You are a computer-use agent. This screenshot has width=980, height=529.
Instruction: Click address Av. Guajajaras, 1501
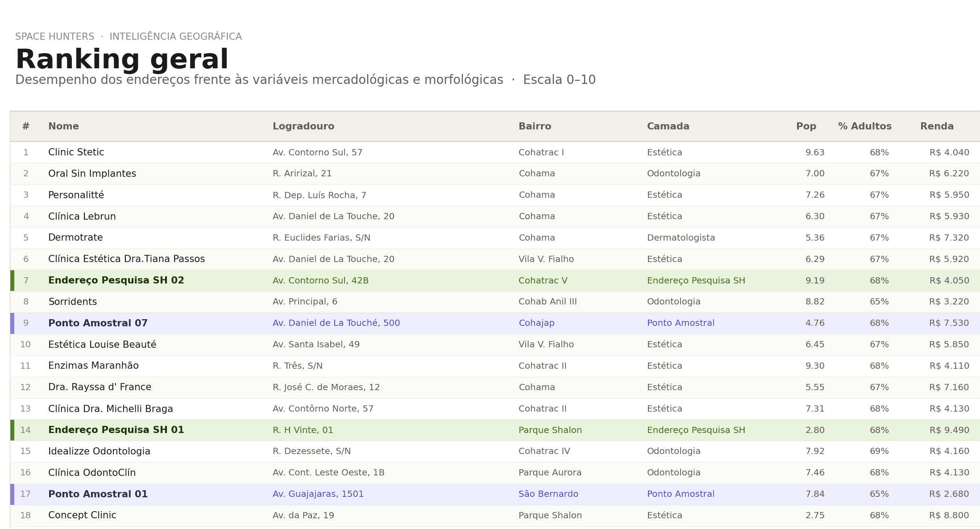click(318, 494)
